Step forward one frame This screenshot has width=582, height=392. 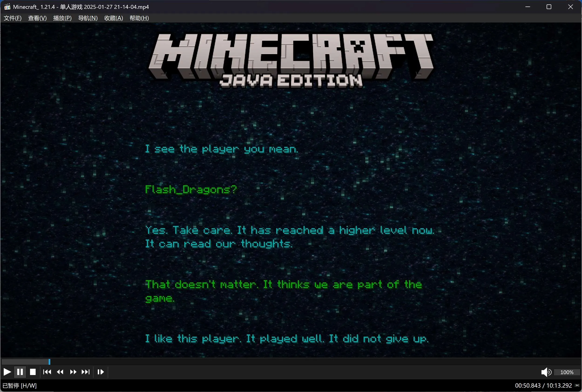tap(101, 372)
